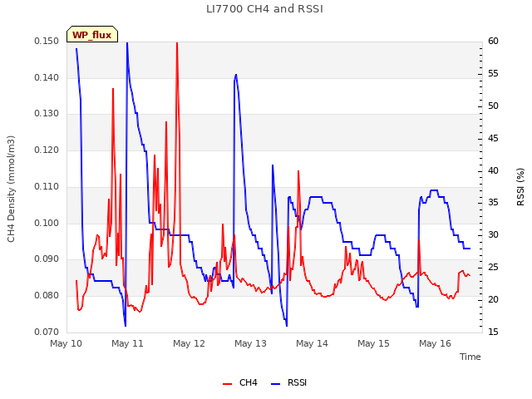Click the WP_flux annotation label
This screenshot has height=399, width=532.
[x=92, y=35]
